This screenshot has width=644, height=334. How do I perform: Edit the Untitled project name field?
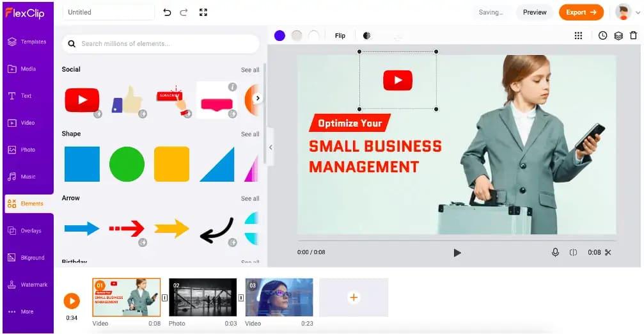tap(109, 12)
